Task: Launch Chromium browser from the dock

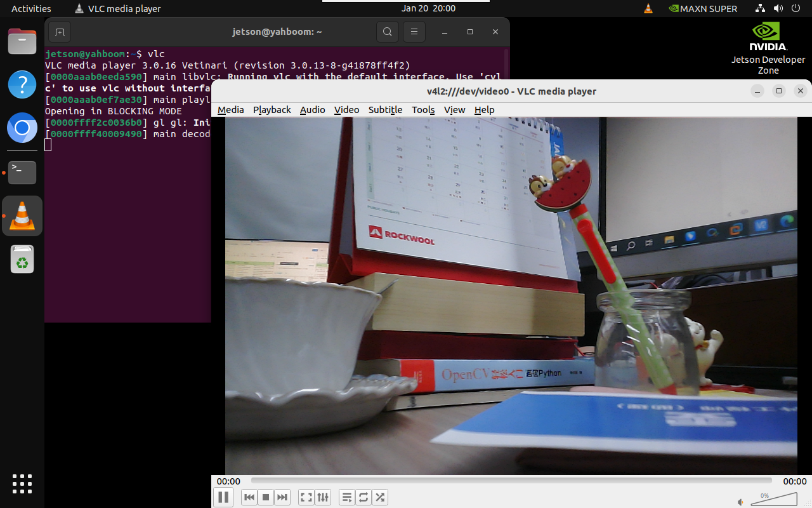Action: tap(22, 129)
